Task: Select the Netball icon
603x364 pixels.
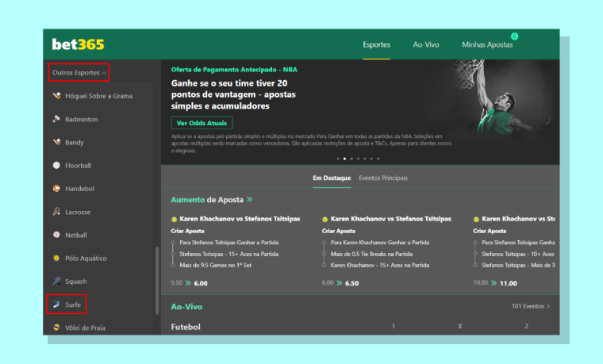Action: 56,235
